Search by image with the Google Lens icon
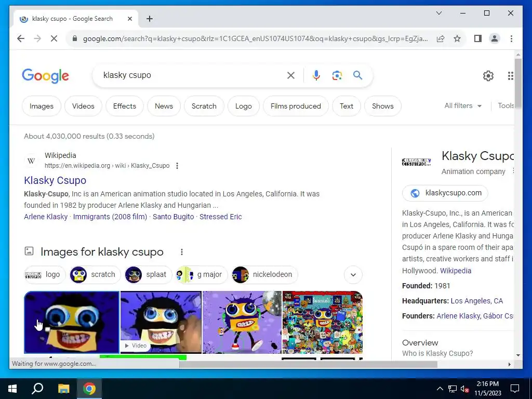532x399 pixels. (337, 75)
